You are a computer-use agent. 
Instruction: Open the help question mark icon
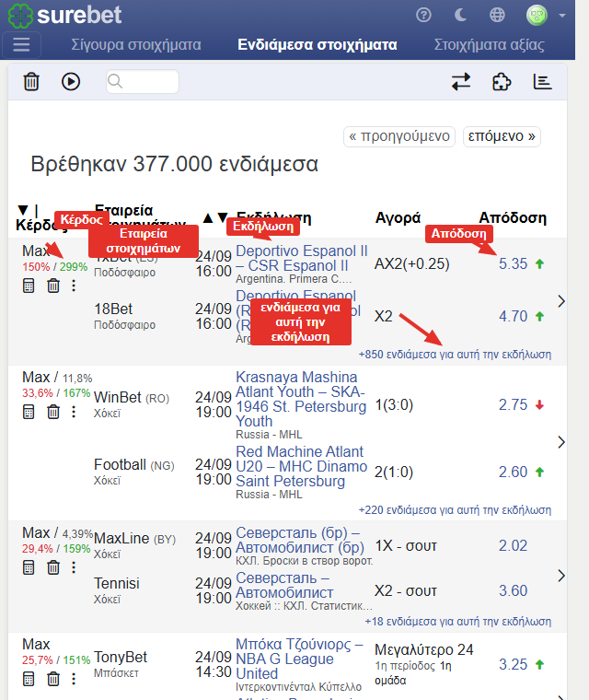point(423,15)
